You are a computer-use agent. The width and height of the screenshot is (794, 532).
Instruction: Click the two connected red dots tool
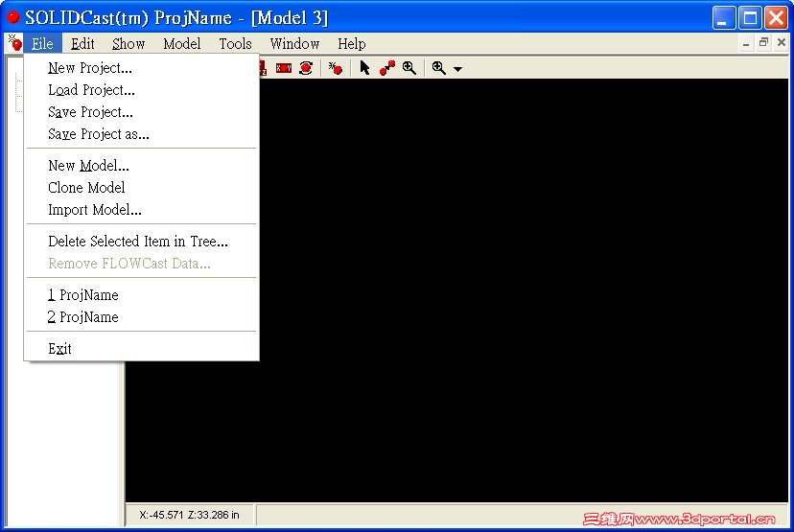386,68
